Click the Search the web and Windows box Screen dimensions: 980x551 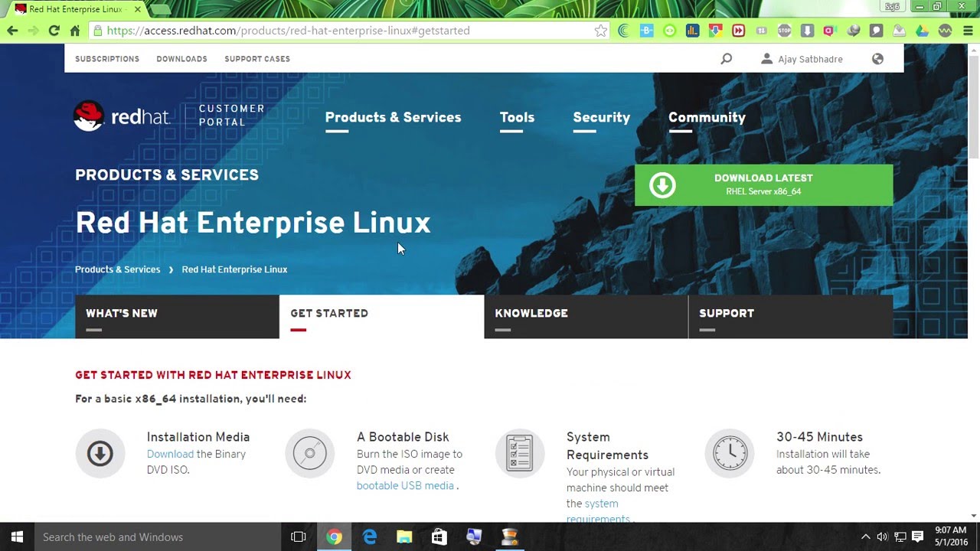[158, 537]
